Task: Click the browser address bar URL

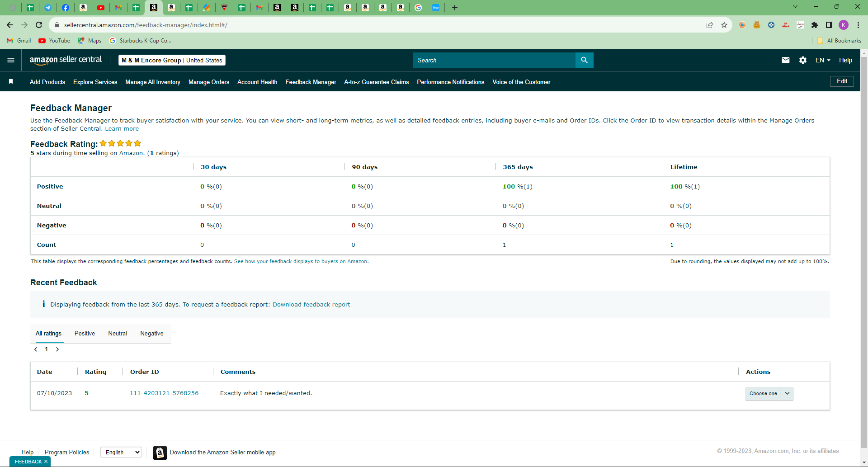Action: [x=146, y=25]
